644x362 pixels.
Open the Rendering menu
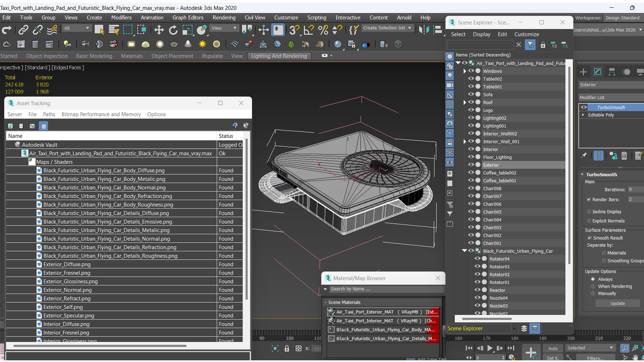[224, 17]
